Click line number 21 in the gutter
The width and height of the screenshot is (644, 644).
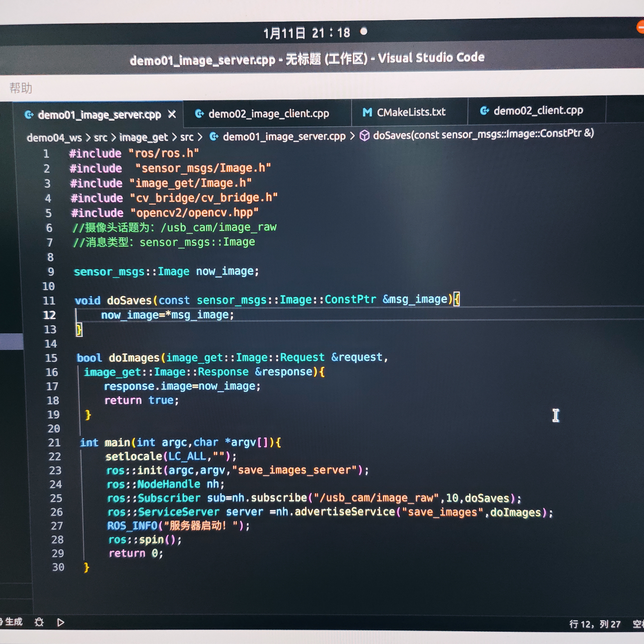tap(54, 442)
